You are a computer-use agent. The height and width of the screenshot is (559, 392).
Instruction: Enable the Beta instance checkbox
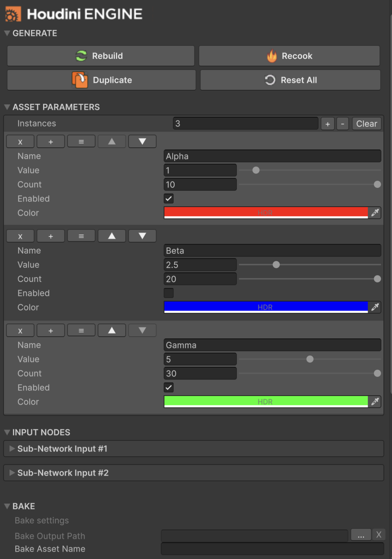point(169,293)
